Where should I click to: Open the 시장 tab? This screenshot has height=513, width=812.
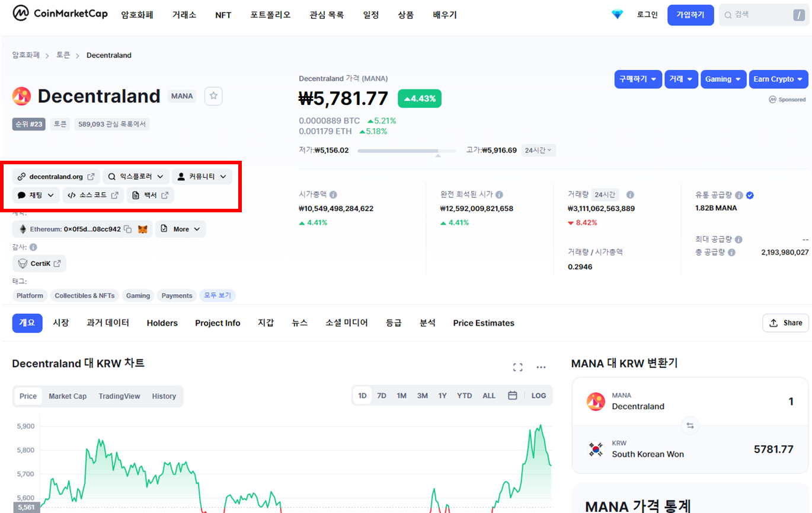(61, 323)
